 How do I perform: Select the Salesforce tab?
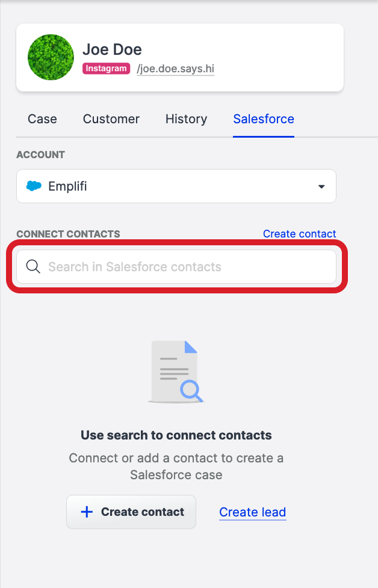coord(263,119)
